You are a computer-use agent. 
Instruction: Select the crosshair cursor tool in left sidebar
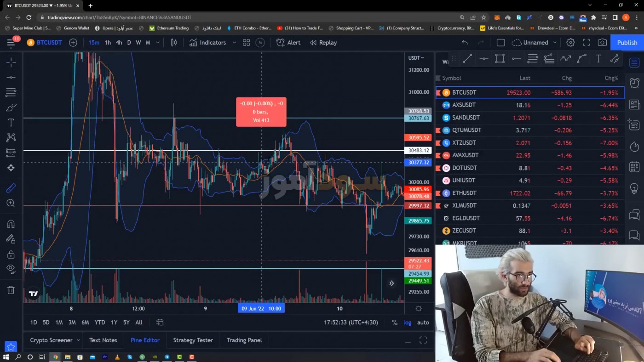point(11,62)
